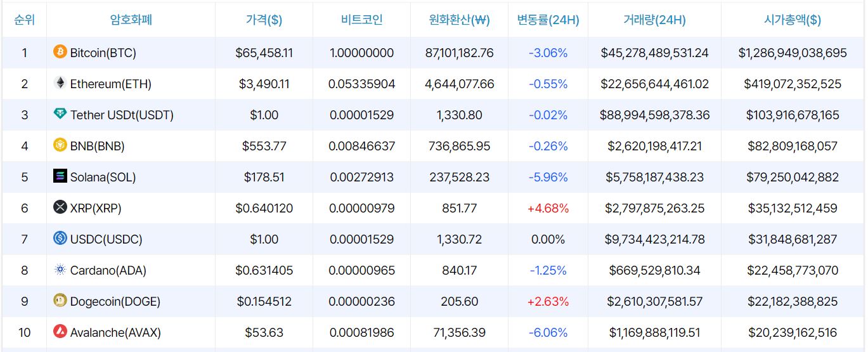The width and height of the screenshot is (868, 352).
Task: Click the Avalanche red logo icon
Action: (60, 332)
